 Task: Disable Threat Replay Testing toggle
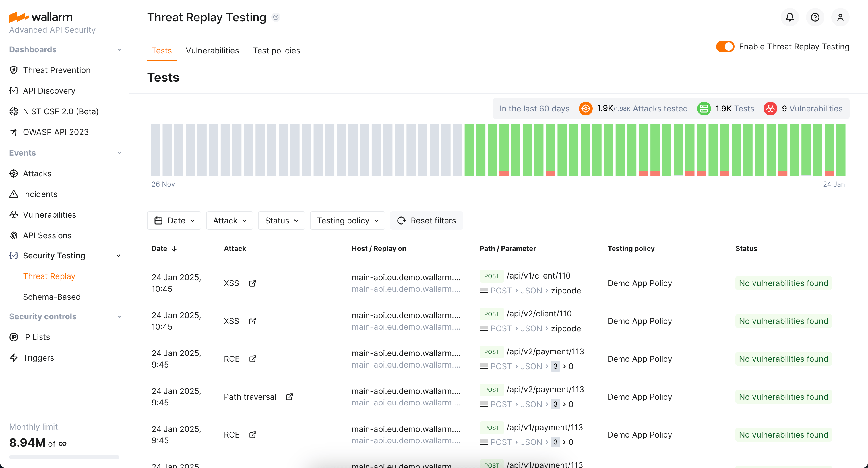tap(725, 47)
